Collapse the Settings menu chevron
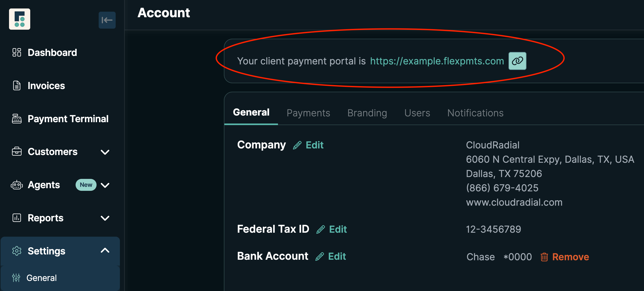This screenshot has height=291, width=644. [x=105, y=250]
